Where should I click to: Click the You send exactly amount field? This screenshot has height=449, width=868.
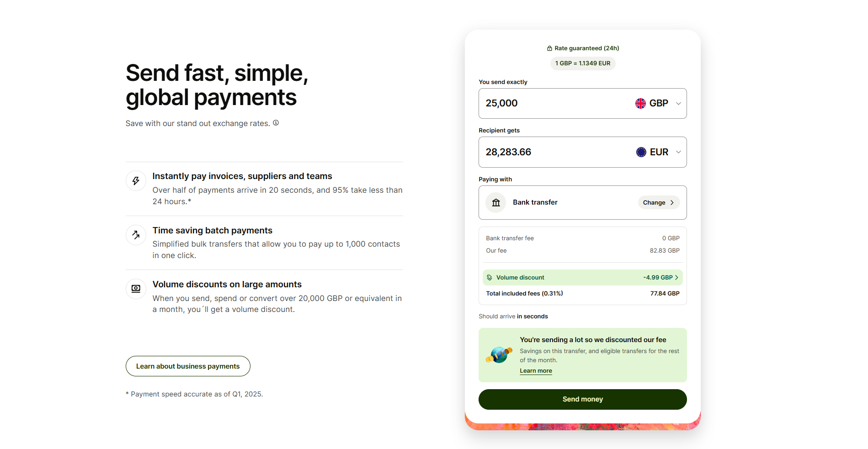[x=548, y=104]
